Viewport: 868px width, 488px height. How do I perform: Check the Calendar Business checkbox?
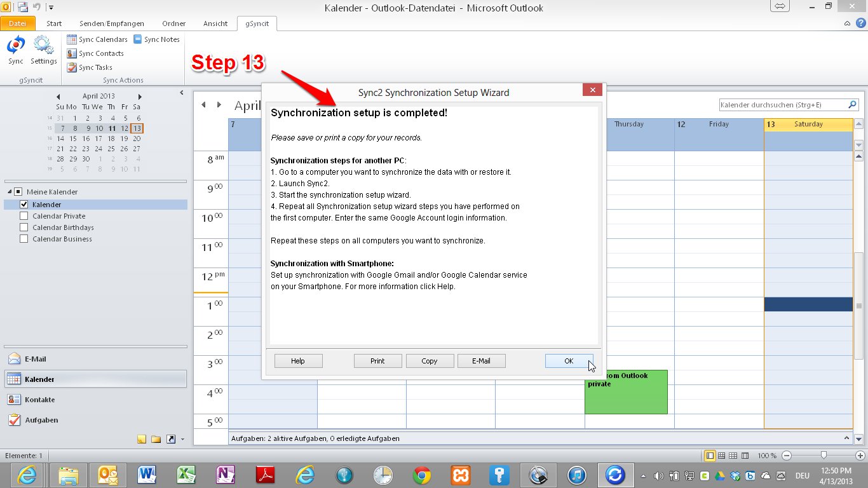pyautogui.click(x=24, y=239)
